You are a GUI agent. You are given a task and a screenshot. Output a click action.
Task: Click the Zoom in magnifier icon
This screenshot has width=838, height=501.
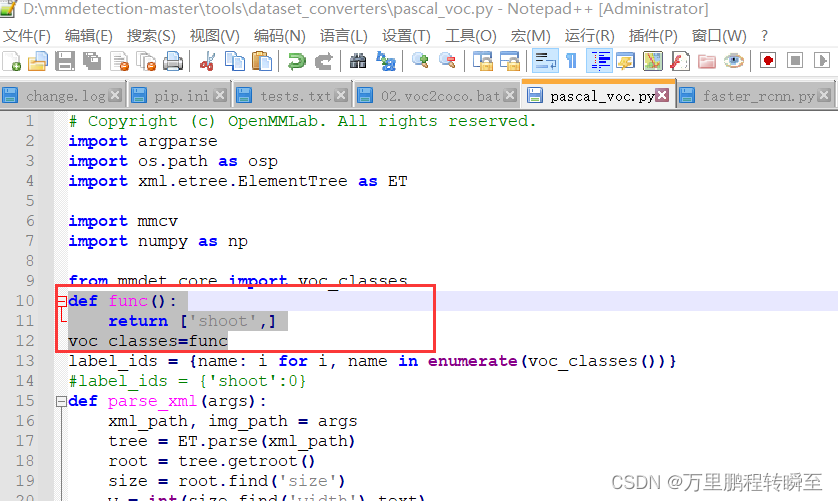tap(420, 61)
